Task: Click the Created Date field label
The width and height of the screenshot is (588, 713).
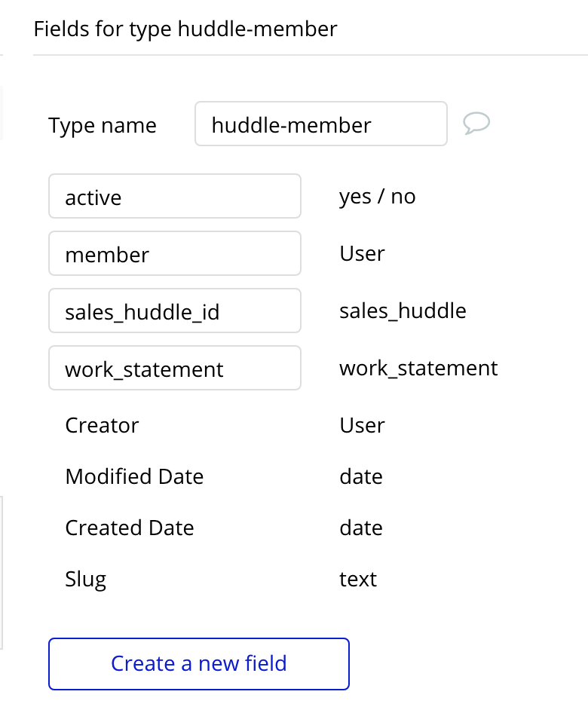Action: point(130,528)
